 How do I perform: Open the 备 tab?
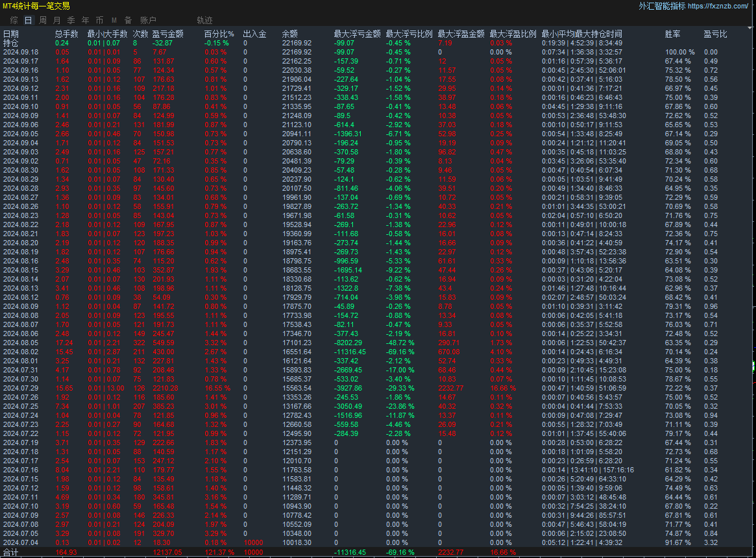coord(128,20)
